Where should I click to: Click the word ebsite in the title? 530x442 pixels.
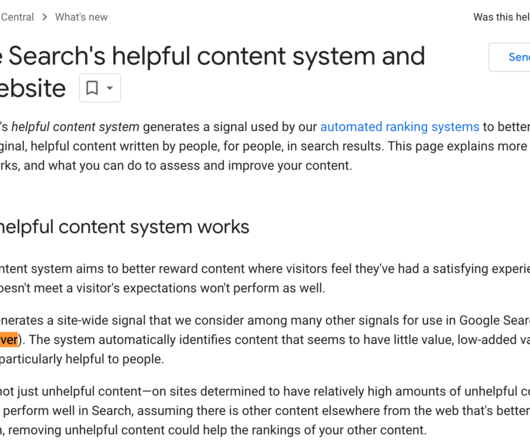33,89
